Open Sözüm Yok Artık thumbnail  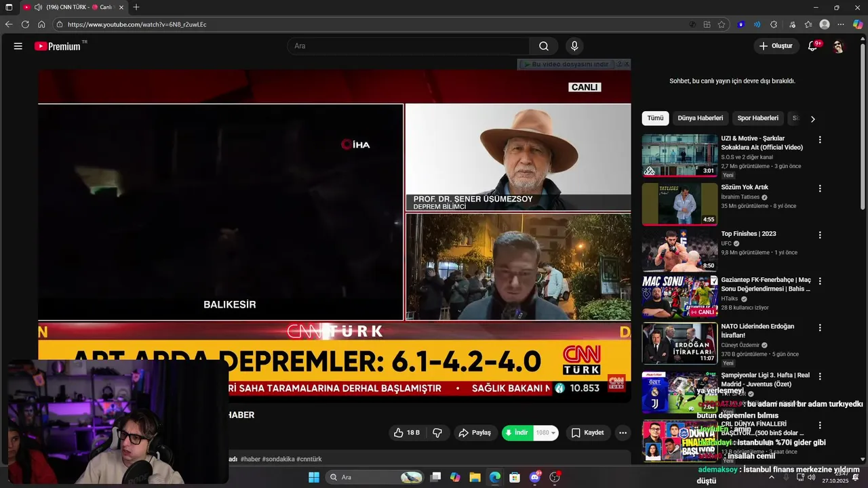tap(679, 204)
